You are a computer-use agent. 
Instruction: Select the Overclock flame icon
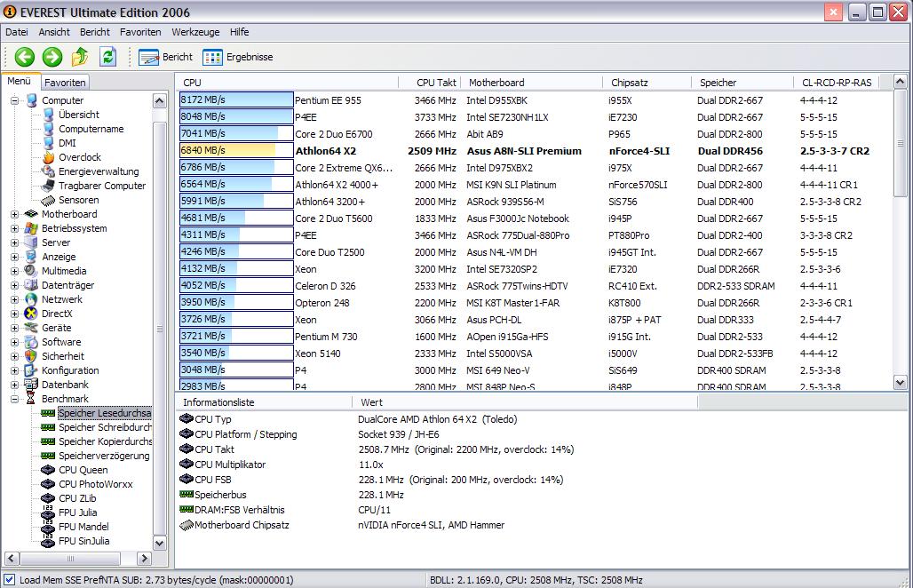pos(49,157)
